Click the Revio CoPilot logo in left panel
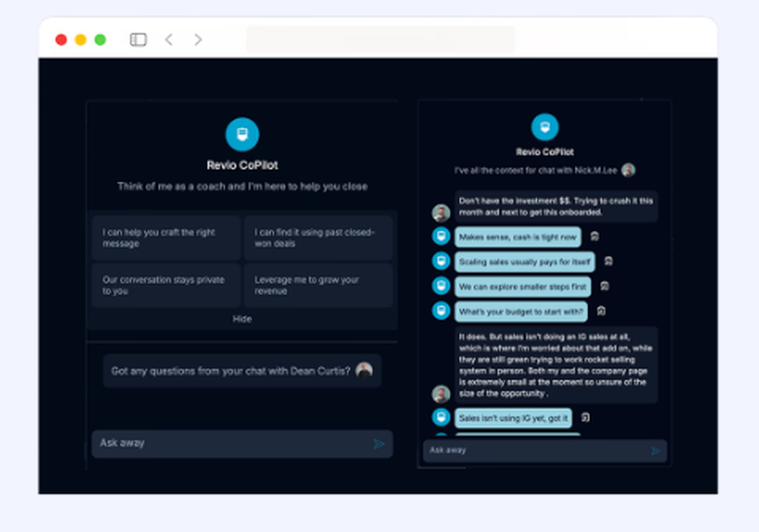This screenshot has width=759, height=532. (x=242, y=134)
